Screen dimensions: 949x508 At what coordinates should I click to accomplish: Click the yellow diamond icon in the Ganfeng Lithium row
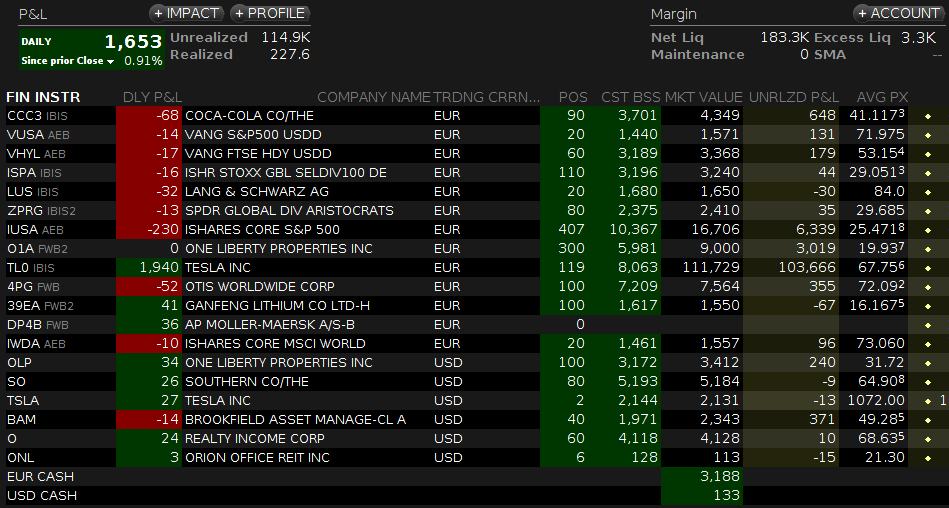pos(927,306)
